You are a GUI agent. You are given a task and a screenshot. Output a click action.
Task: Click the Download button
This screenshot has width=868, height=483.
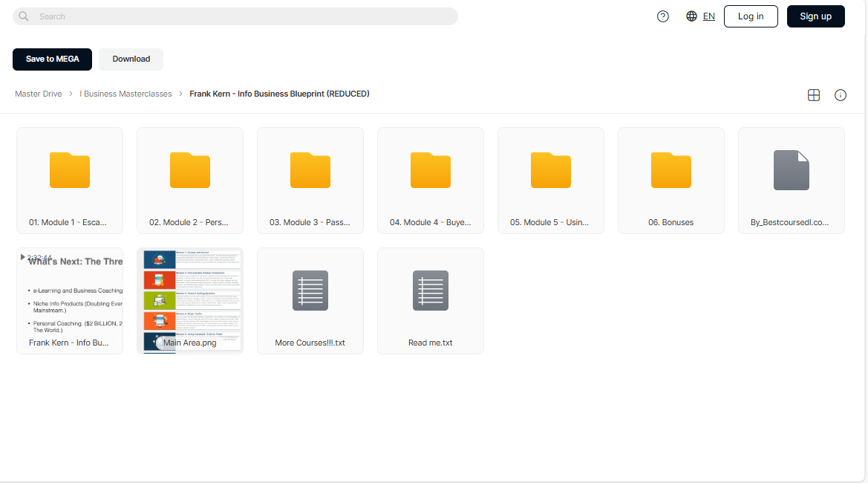(x=131, y=59)
